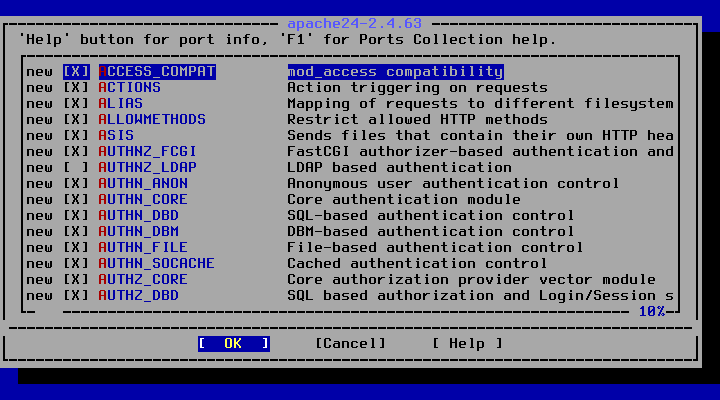Screen dimensions: 720x400
Task: Select the AUTHNZ_LDAP option name
Action: (148, 168)
